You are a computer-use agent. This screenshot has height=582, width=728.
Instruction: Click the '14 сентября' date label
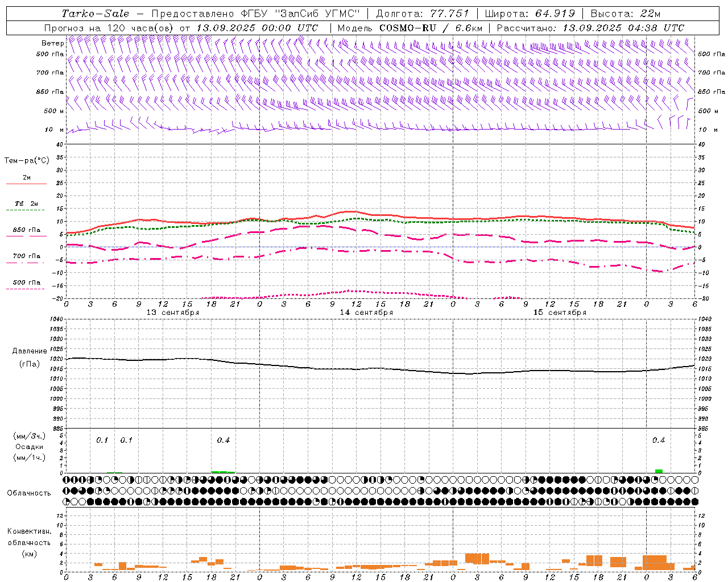tap(366, 313)
